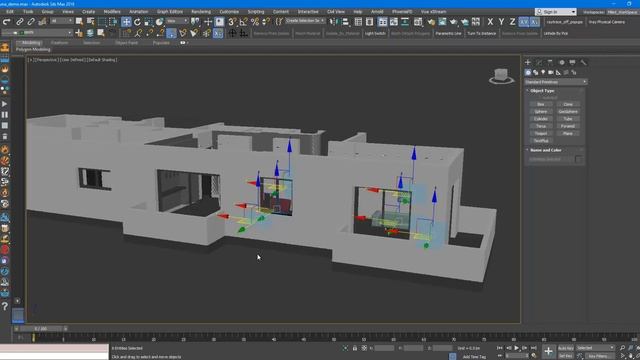Open the Utilities wrench tab in command panel

pos(584,62)
